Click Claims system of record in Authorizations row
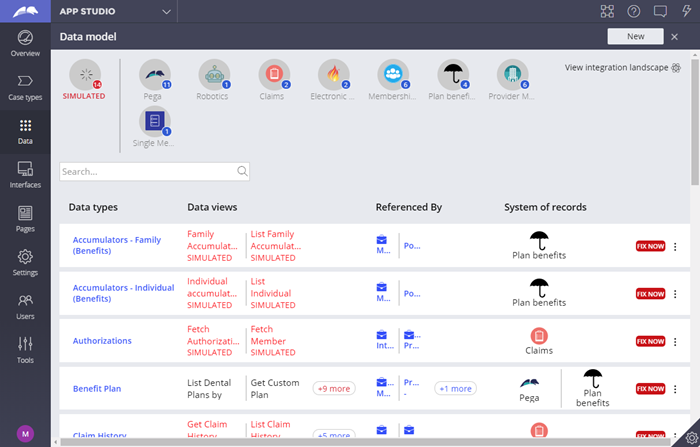The image size is (700, 447). click(x=539, y=341)
